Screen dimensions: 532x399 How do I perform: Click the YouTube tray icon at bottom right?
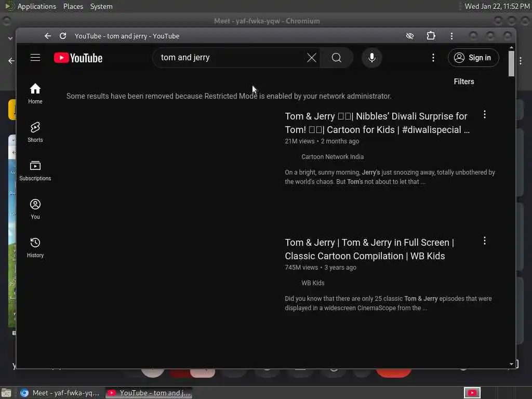click(472, 393)
